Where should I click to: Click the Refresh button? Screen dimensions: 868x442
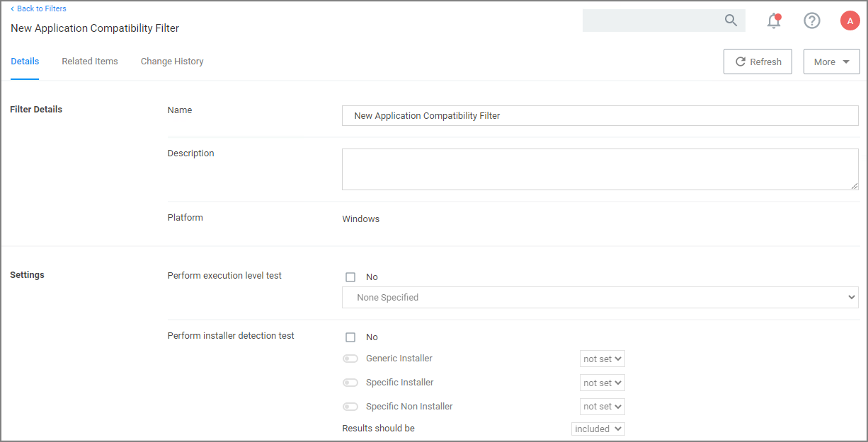click(x=758, y=62)
